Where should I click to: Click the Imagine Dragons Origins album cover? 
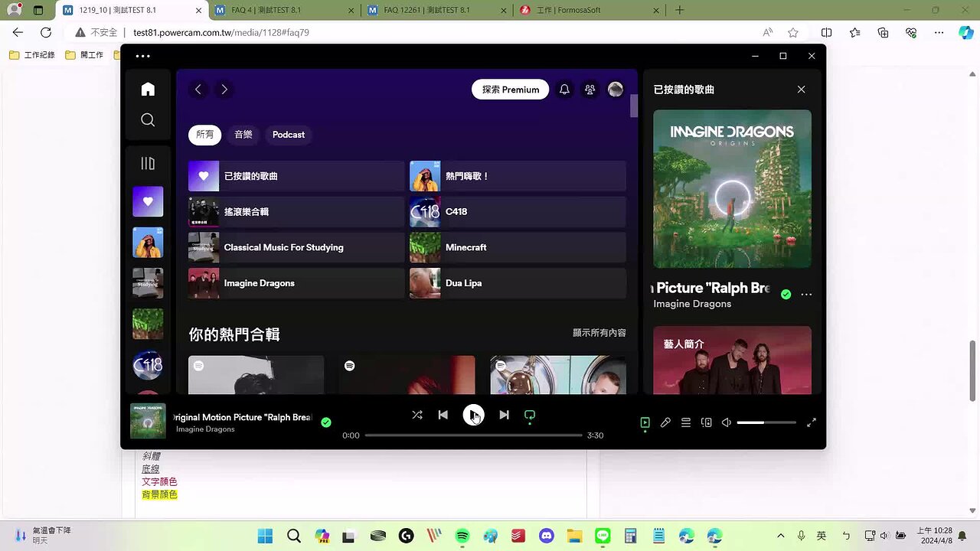tap(732, 189)
